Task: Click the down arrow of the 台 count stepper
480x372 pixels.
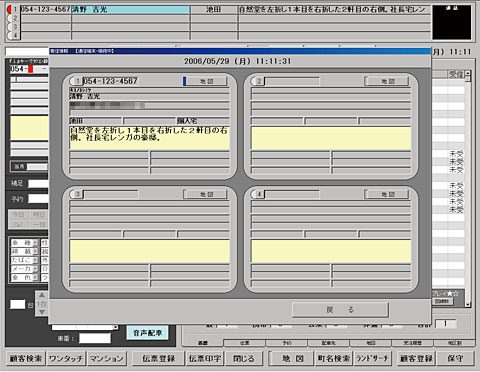Action: point(42,312)
